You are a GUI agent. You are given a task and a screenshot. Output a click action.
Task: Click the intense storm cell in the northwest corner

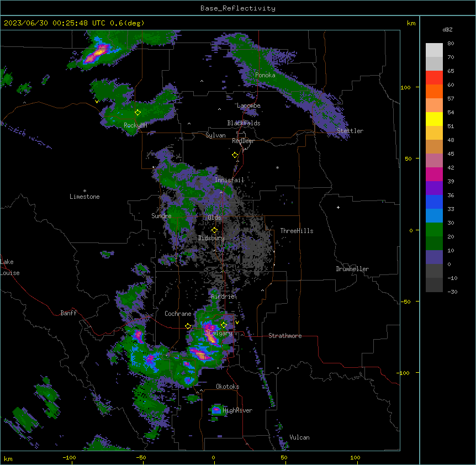97,53
